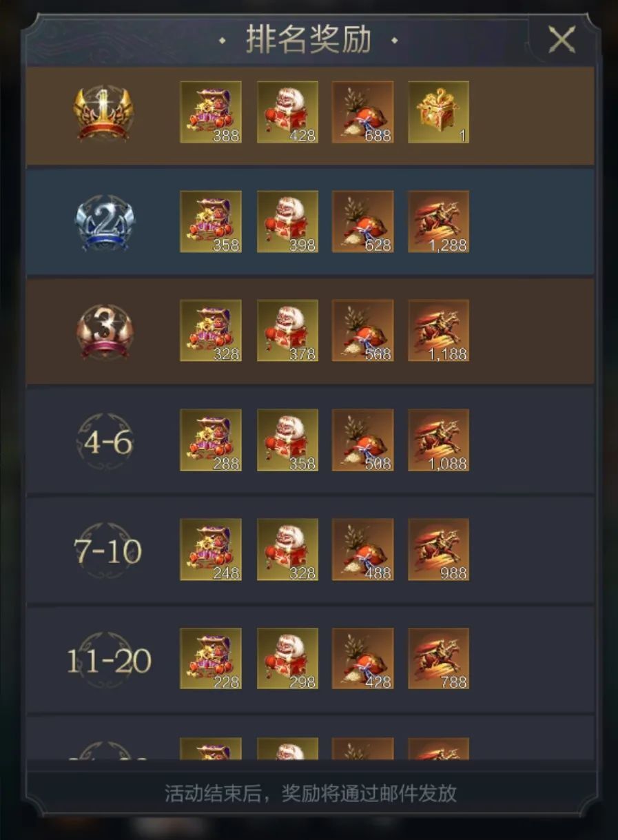Select the 7-10 rank tier label
The height and width of the screenshot is (840, 618).
pos(107,551)
